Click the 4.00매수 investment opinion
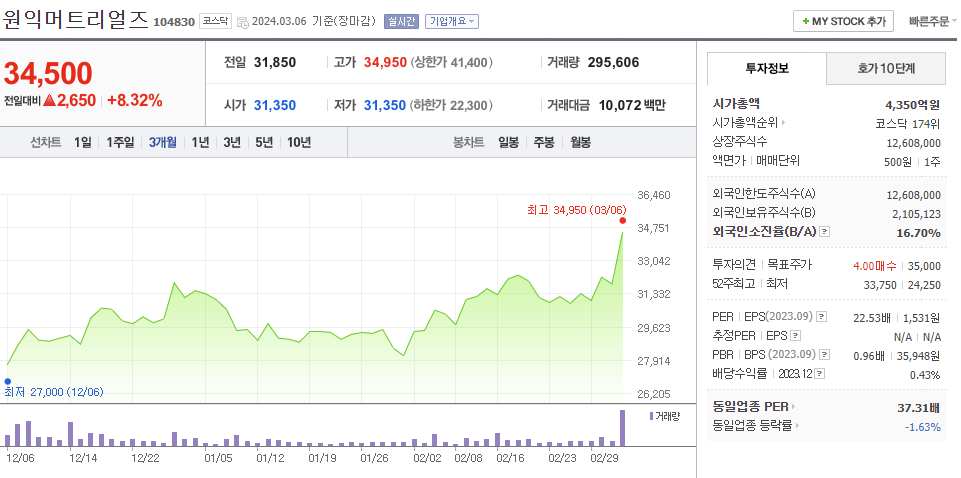 (875, 265)
